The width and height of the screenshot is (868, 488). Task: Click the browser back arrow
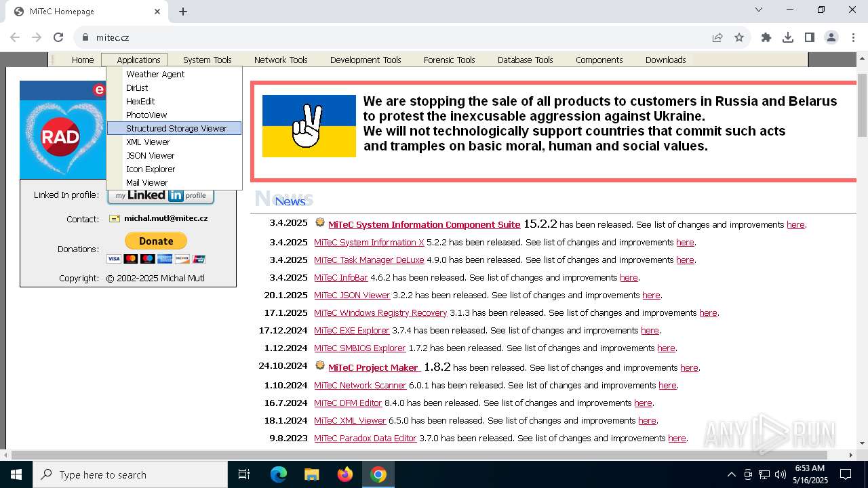tap(15, 38)
